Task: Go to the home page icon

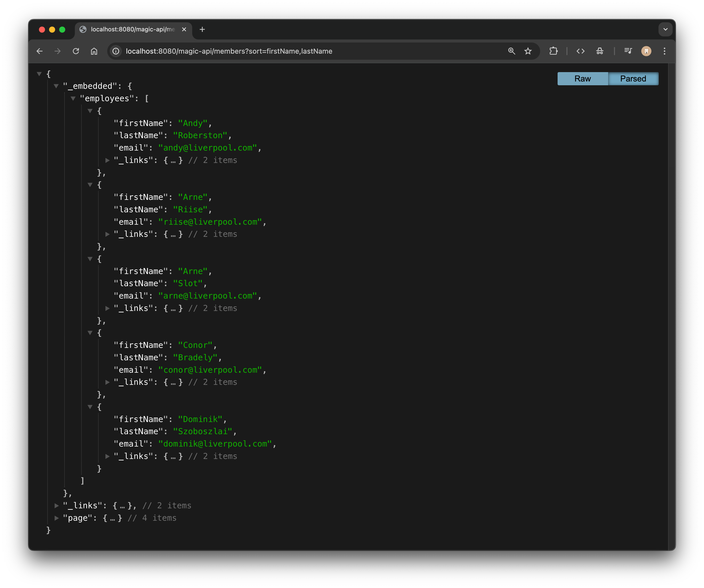Action: (94, 51)
